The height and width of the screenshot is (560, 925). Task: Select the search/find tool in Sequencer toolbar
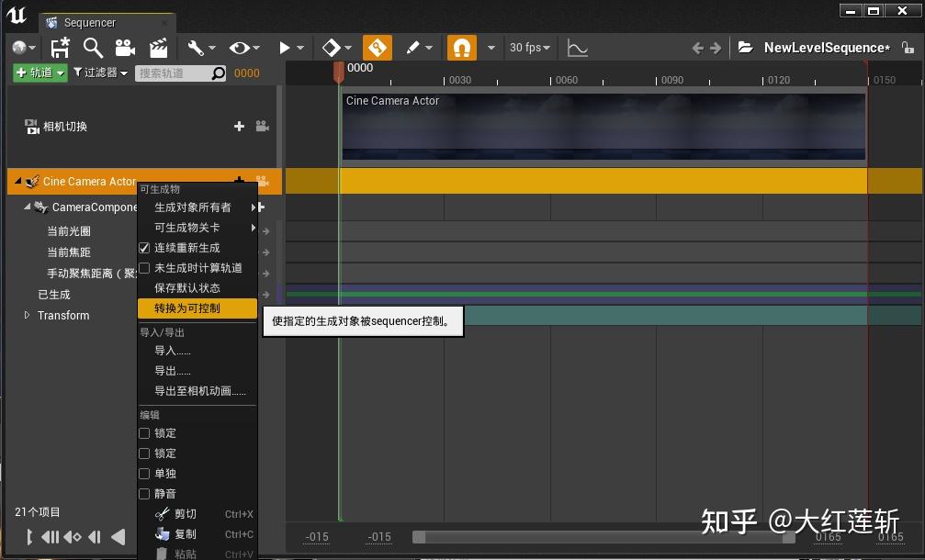coord(93,48)
